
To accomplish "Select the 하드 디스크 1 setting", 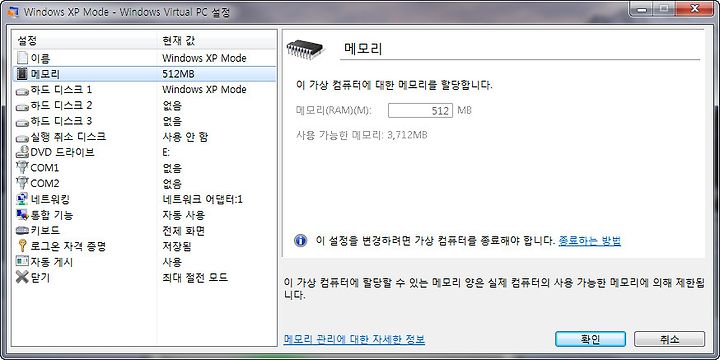I will pos(145,90).
